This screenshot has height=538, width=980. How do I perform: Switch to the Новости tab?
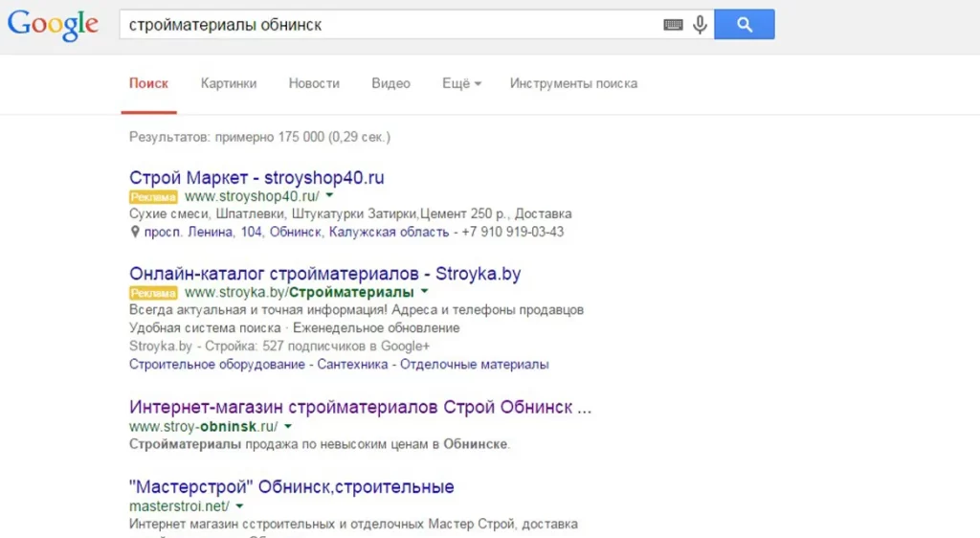click(314, 83)
